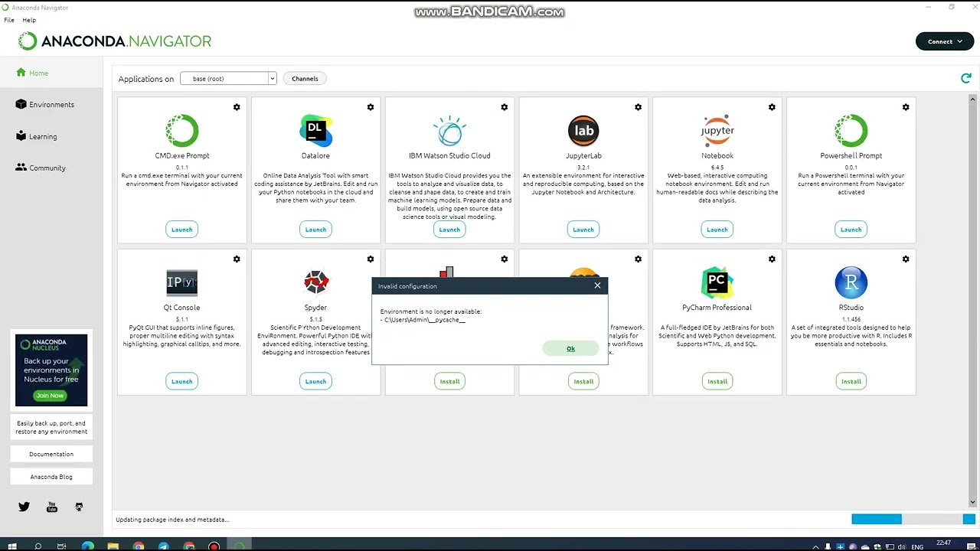Open Telegram from the taskbar
This screenshot has width=980, height=551.
click(x=163, y=546)
